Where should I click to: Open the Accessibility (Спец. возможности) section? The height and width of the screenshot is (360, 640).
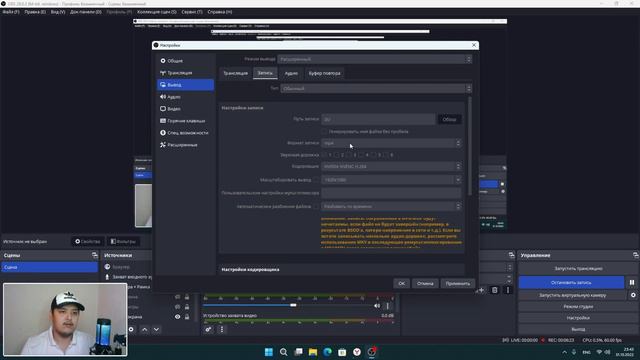(x=185, y=133)
